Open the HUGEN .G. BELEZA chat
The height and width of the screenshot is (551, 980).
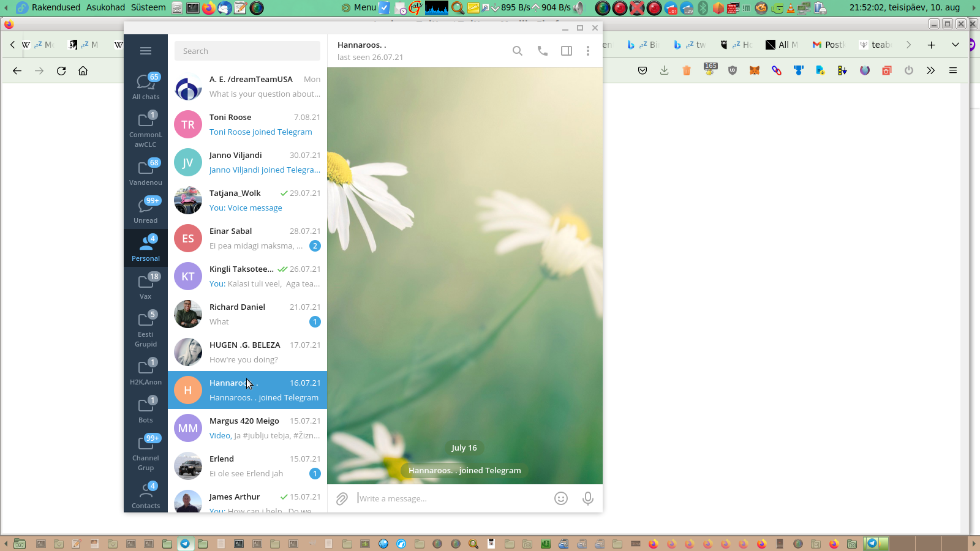click(x=247, y=352)
